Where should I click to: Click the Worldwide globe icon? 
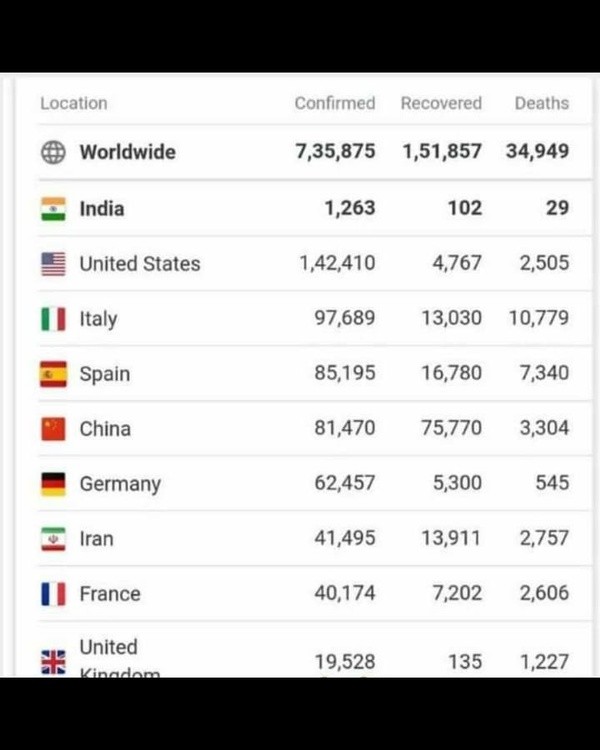53,153
